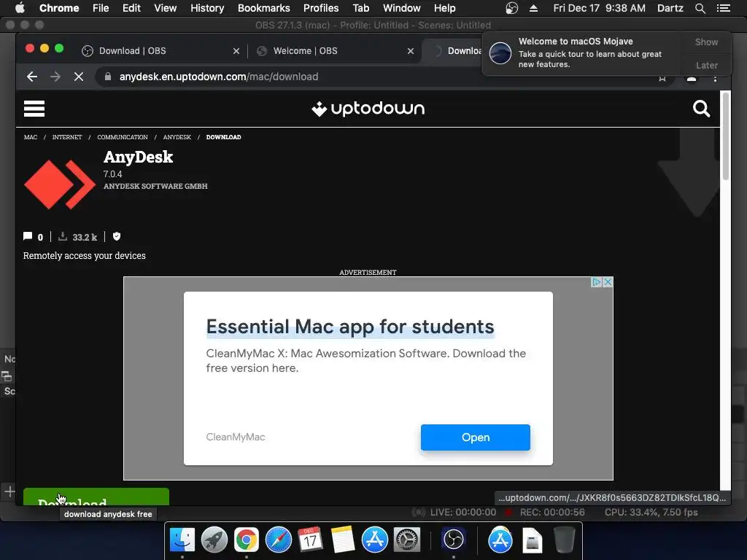
Task: Open the History menu
Action: (207, 8)
